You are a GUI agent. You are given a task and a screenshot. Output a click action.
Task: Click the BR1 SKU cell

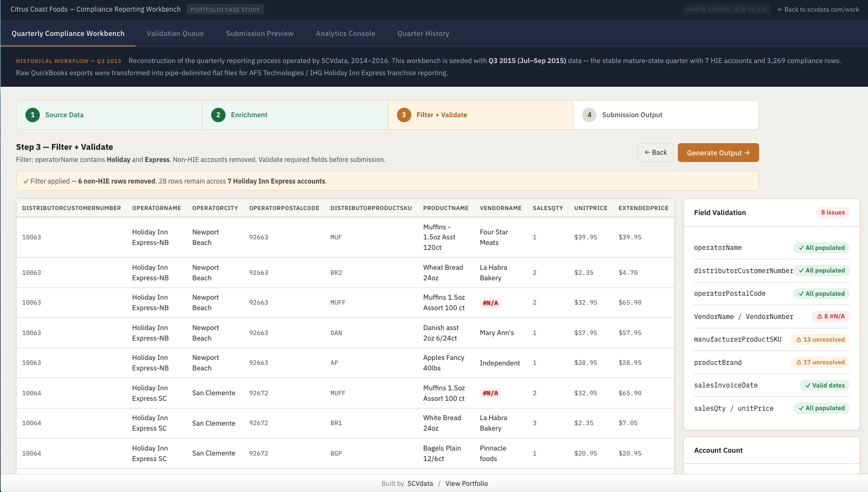click(371, 423)
